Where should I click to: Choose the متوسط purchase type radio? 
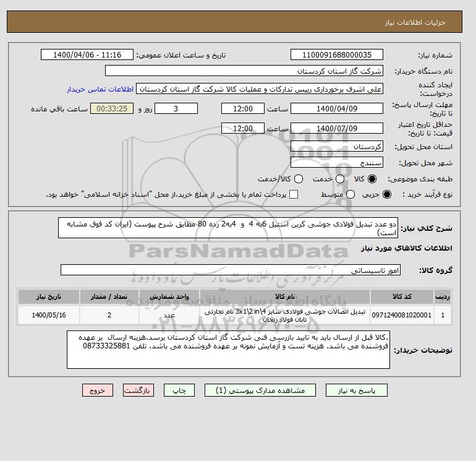pos(351,194)
